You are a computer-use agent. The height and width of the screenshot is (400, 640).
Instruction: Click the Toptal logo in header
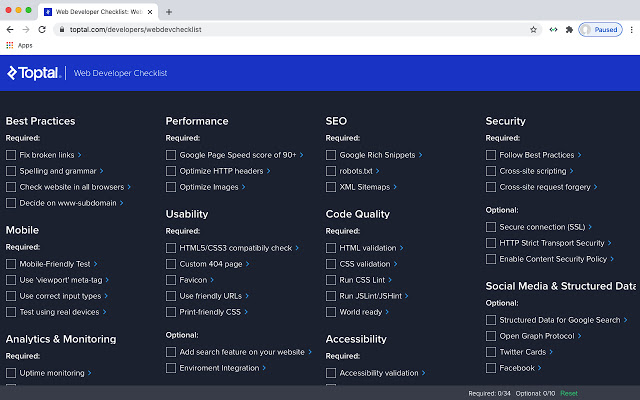tap(34, 73)
